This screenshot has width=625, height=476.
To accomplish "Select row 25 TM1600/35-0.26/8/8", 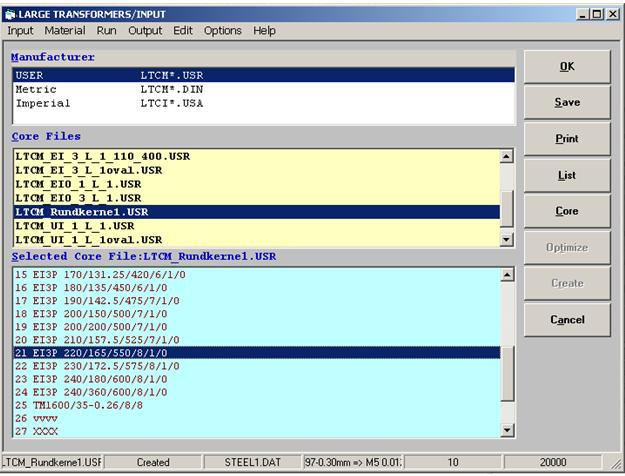I will point(257,405).
